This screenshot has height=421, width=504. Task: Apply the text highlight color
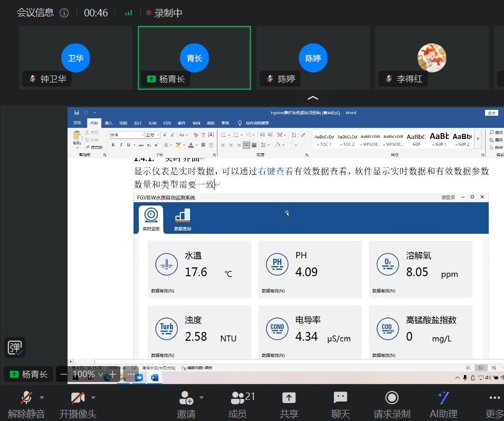click(178, 144)
